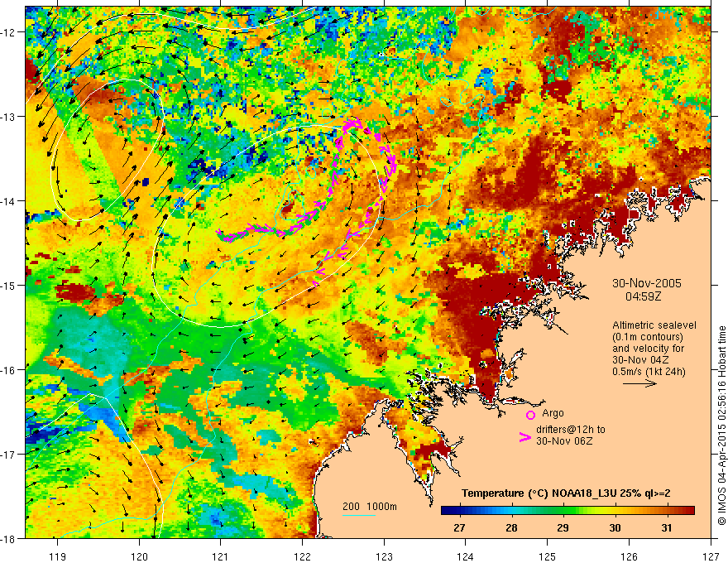This screenshot has width=728, height=563.
Task: Click the 'drifters@12h to' legend label
Action: tap(571, 430)
